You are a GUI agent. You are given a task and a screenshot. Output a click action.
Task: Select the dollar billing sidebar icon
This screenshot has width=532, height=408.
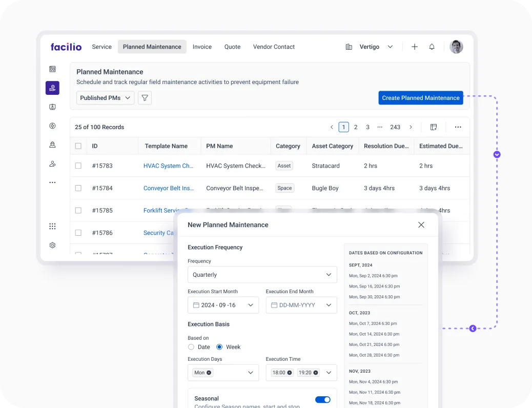[x=52, y=126]
